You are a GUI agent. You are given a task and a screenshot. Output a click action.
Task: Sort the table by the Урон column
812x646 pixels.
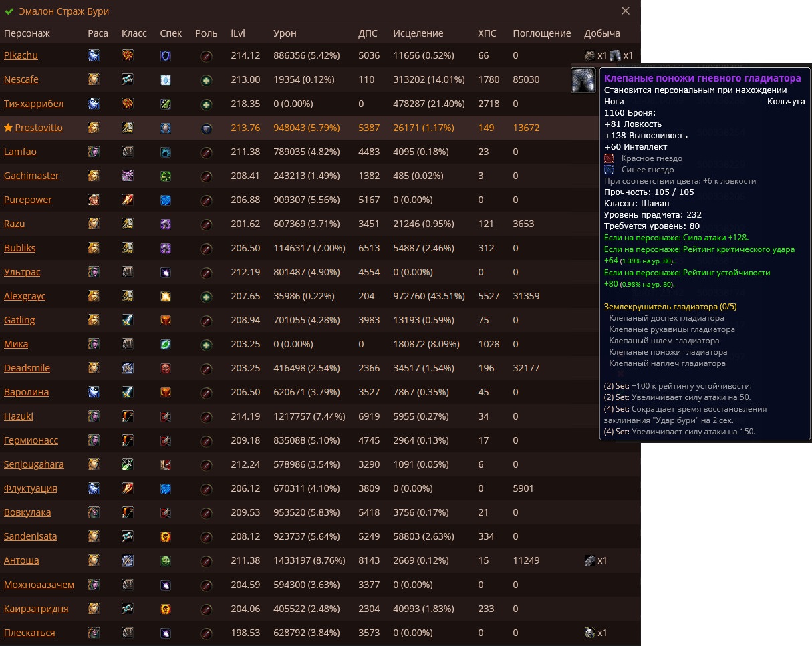tap(285, 33)
